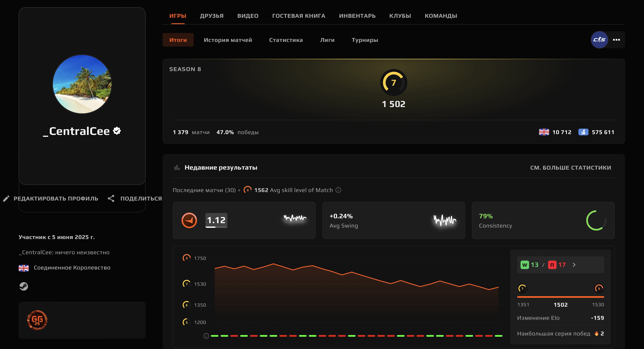Click the red П losses badge
The height and width of the screenshot is (349, 644).
coord(552,265)
